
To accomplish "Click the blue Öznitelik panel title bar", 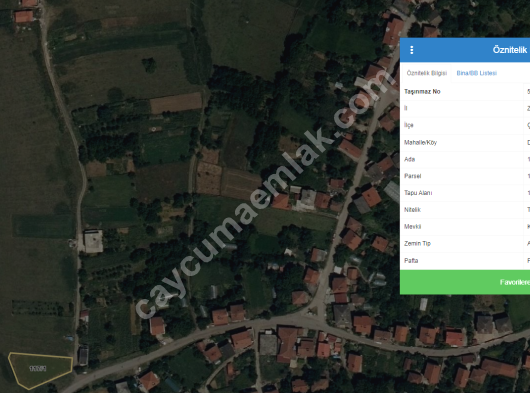I will click(x=465, y=50).
